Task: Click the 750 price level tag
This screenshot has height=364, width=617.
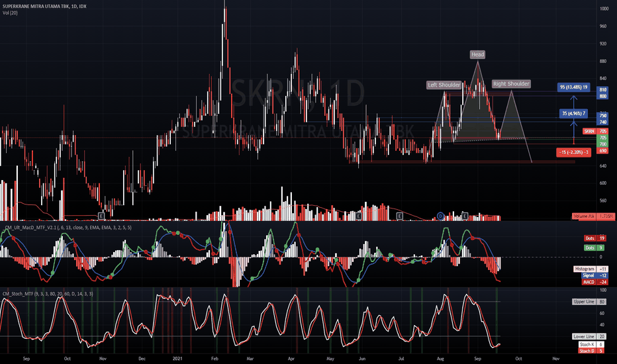Action: coord(603,116)
